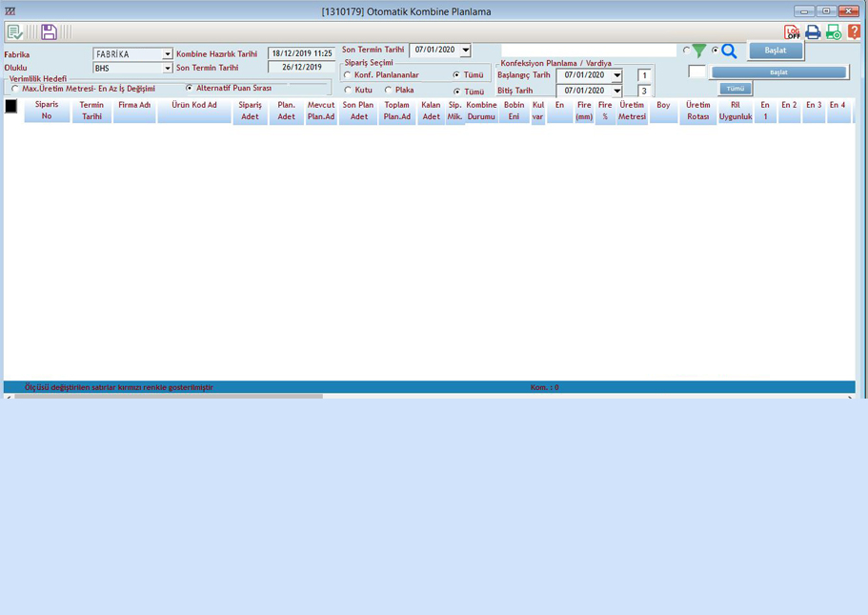
Task: Click the blue magnifier search icon
Action: click(729, 51)
